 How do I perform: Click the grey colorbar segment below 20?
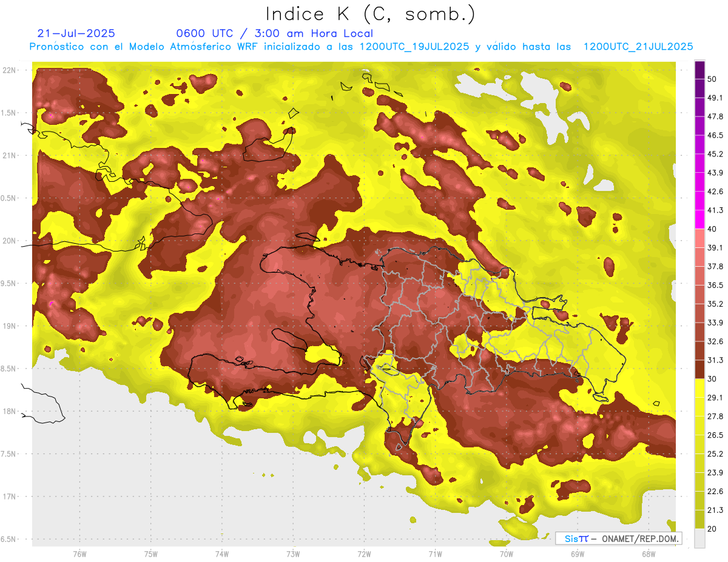[x=699, y=538]
